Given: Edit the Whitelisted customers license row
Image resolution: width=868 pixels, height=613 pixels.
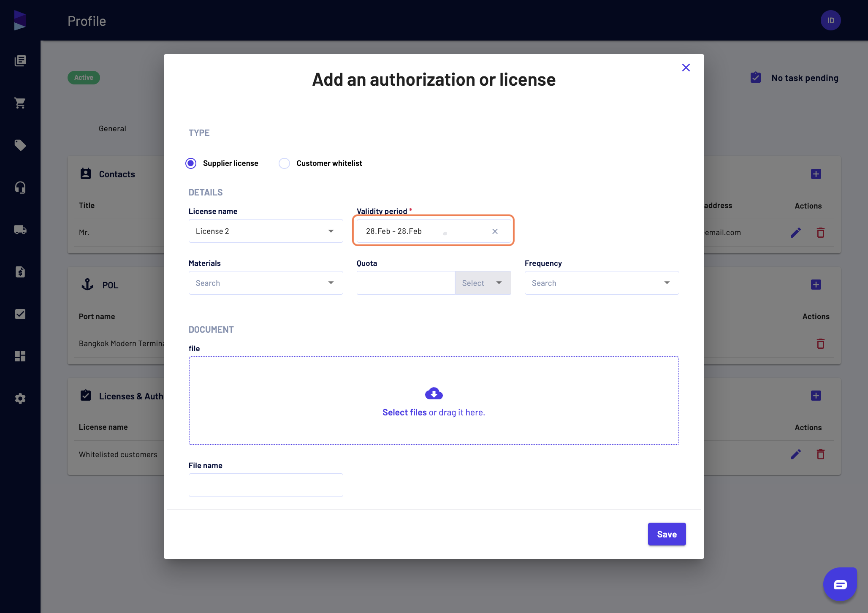Looking at the screenshot, I should point(796,454).
